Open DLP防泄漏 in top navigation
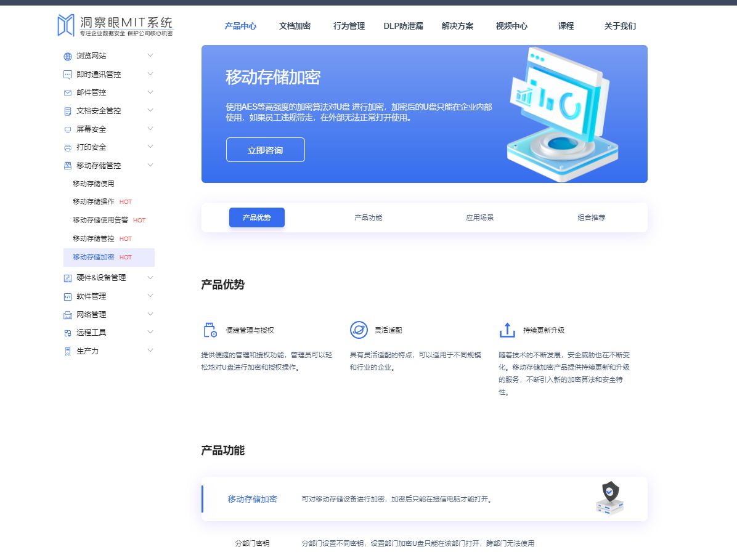 (403, 26)
